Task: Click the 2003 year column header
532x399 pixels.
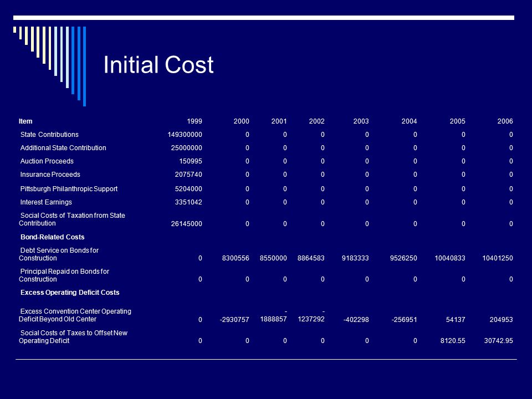Action: tap(361, 121)
